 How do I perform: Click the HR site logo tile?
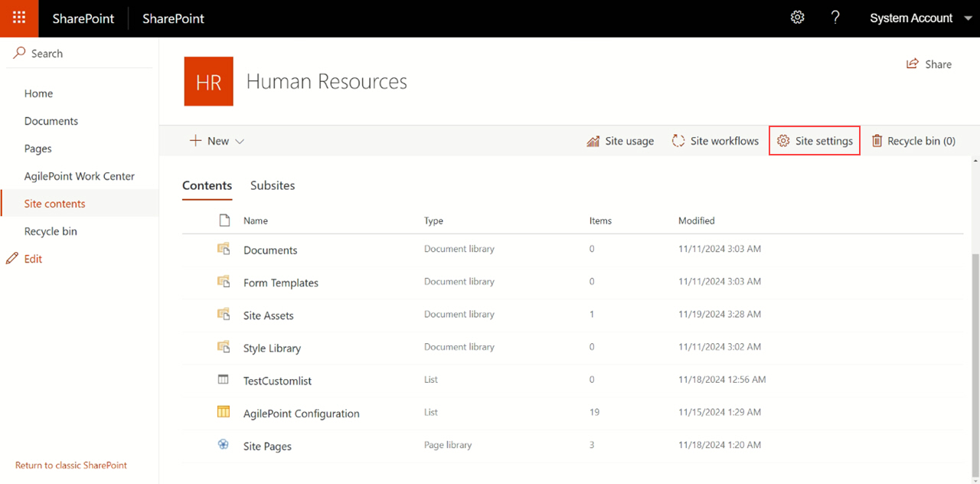[208, 81]
